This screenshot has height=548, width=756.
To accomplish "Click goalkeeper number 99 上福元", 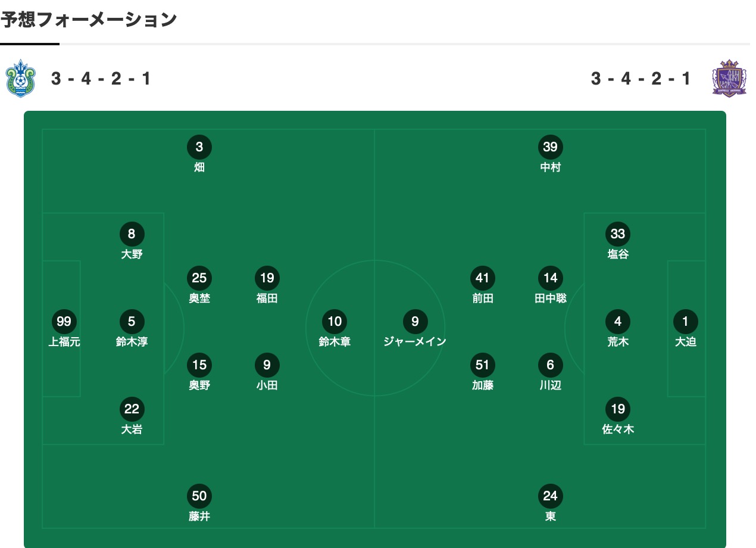I will coord(64,322).
